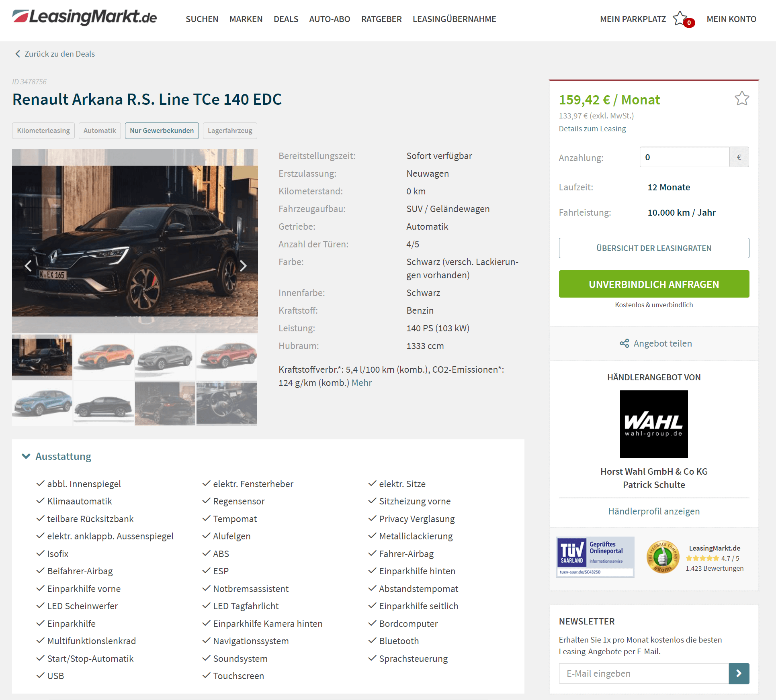The width and height of the screenshot is (776, 700).
Task: Click the Klimaautomatik equipment item
Action: tap(79, 501)
